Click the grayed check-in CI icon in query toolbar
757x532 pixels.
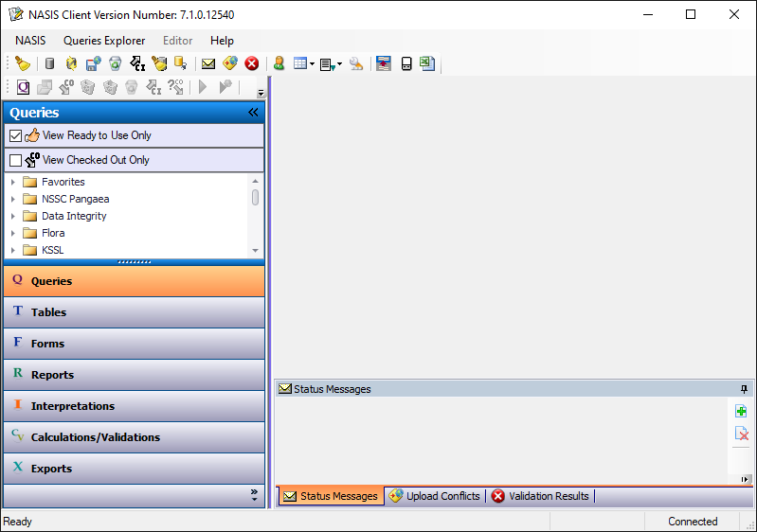[x=153, y=87]
